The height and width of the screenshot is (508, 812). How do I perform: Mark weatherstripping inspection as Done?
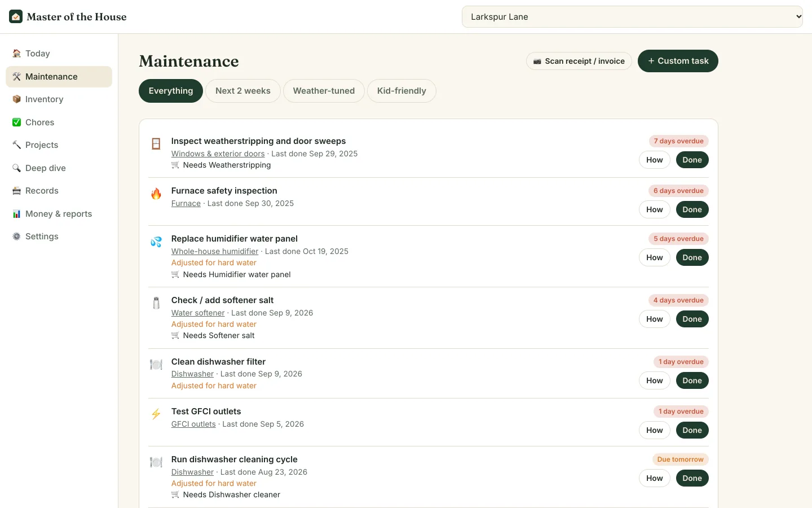click(692, 160)
